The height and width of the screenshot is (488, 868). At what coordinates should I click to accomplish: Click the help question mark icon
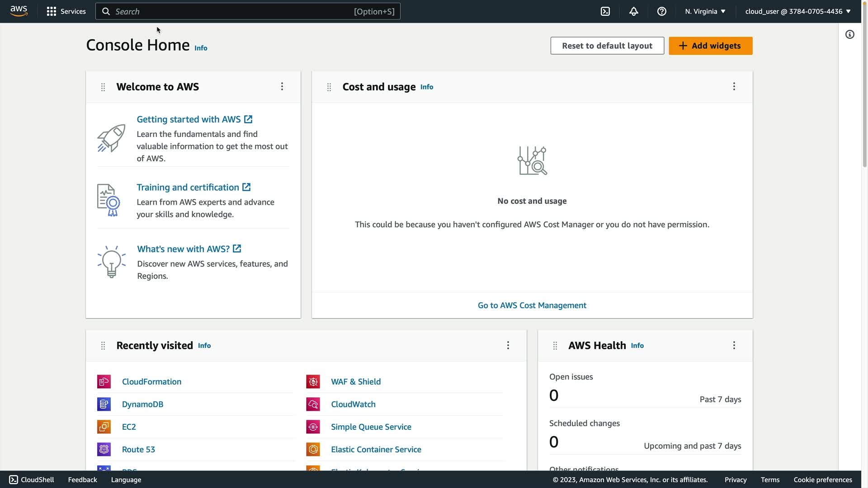point(661,11)
